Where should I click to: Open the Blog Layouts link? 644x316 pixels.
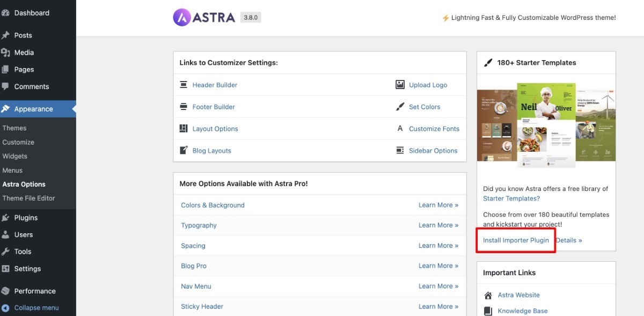pos(212,151)
